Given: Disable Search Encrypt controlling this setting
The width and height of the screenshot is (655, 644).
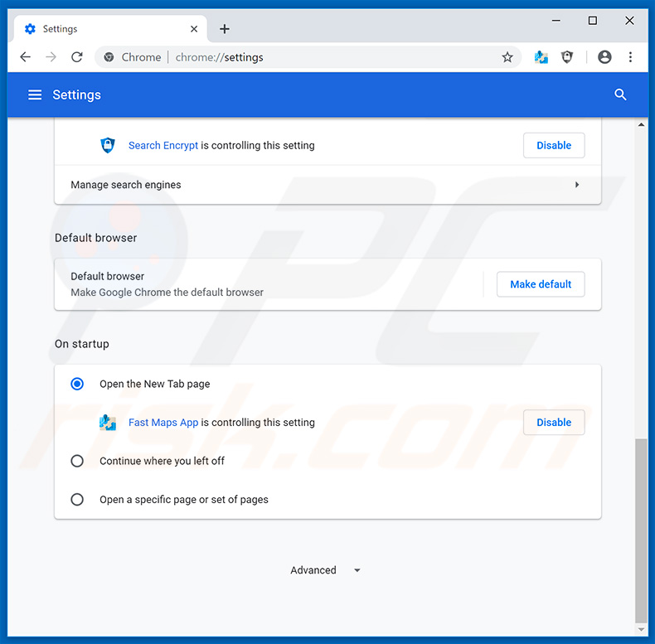Looking at the screenshot, I should [554, 145].
